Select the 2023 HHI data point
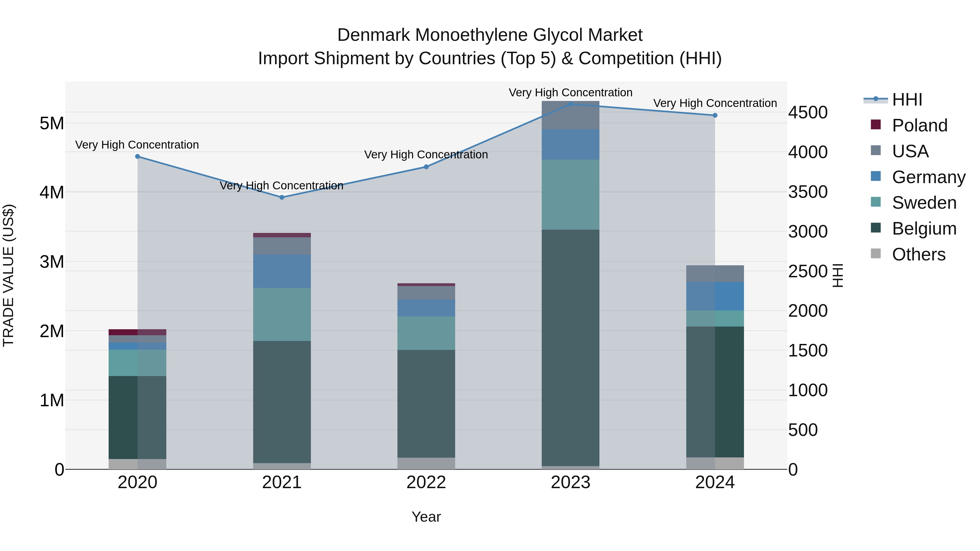This screenshot has width=980, height=551. (571, 104)
